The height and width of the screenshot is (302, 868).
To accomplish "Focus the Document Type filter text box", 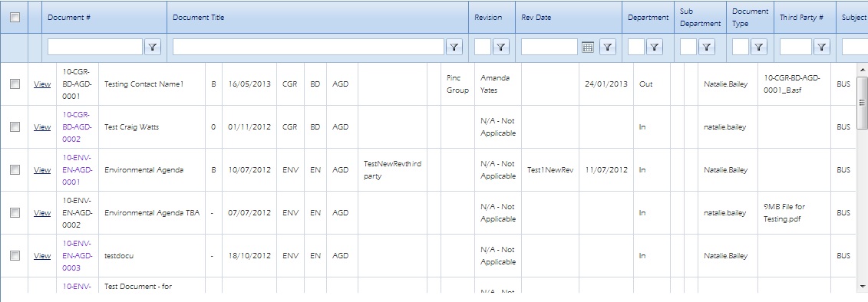I will (x=740, y=48).
